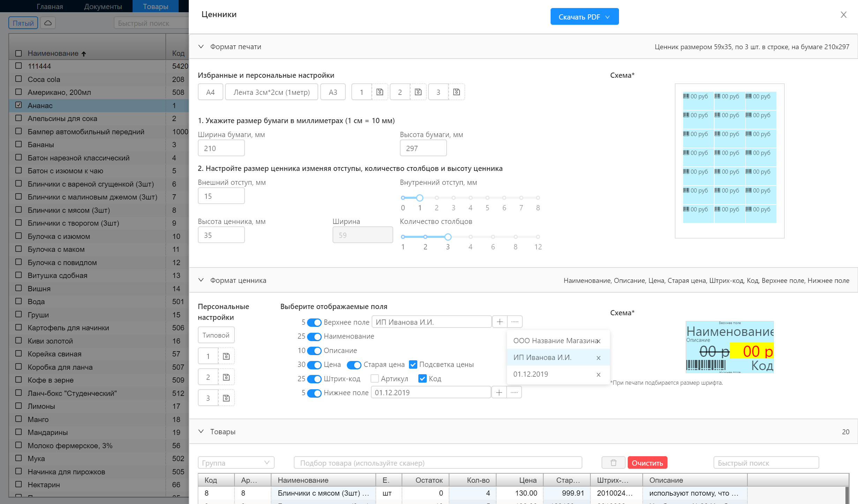858x504 pixels.
Task: Apply the Типовой label preset
Action: pyautogui.click(x=216, y=335)
